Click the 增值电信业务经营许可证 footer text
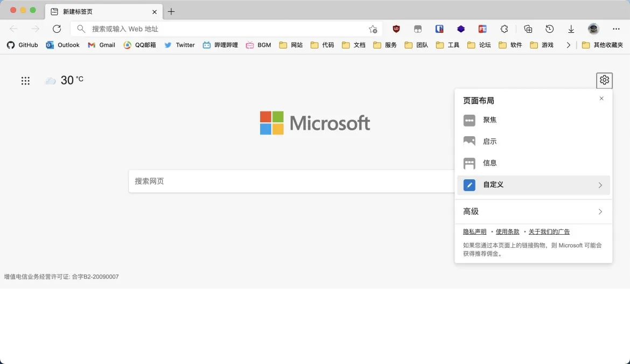This screenshot has height=364, width=630. [61, 277]
